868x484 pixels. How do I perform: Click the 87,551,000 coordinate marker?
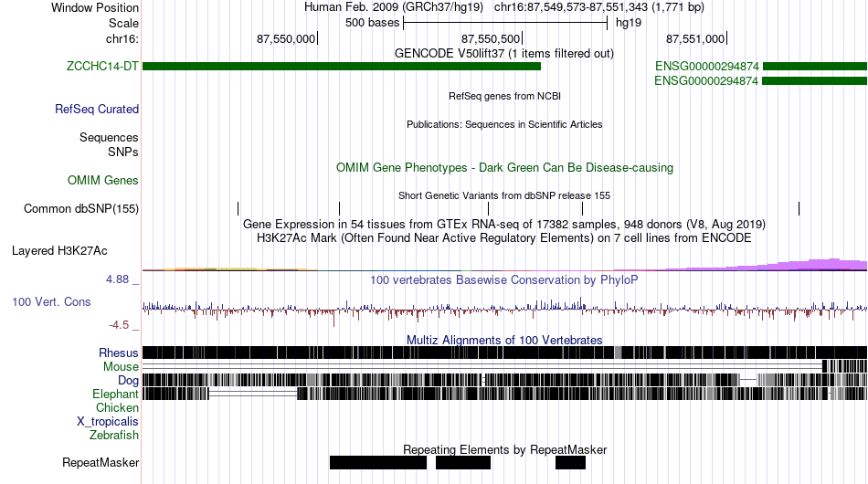click(695, 38)
